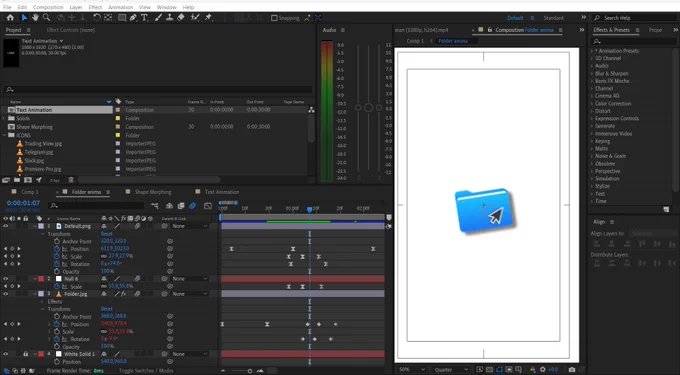
Task: Hide the Default.png layer
Action: pos(6,226)
